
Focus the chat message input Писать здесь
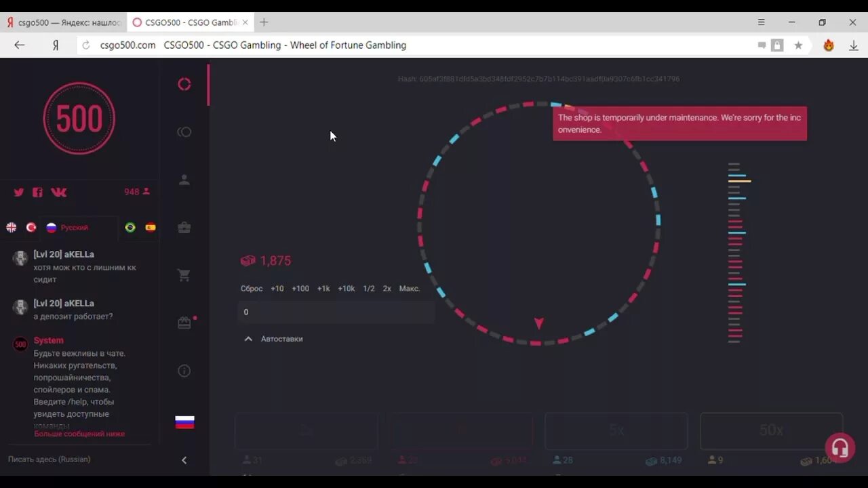(80, 460)
